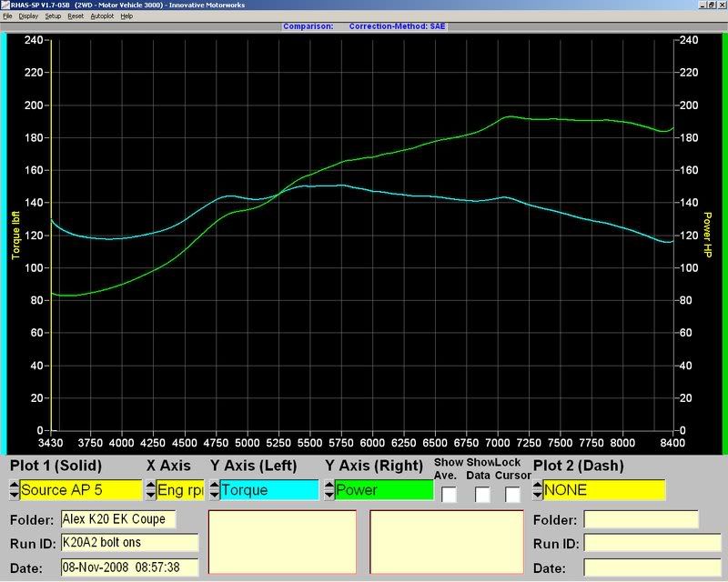The height and width of the screenshot is (582, 728).
Task: Tick the Lock Cursor checkbox
Action: [512, 495]
